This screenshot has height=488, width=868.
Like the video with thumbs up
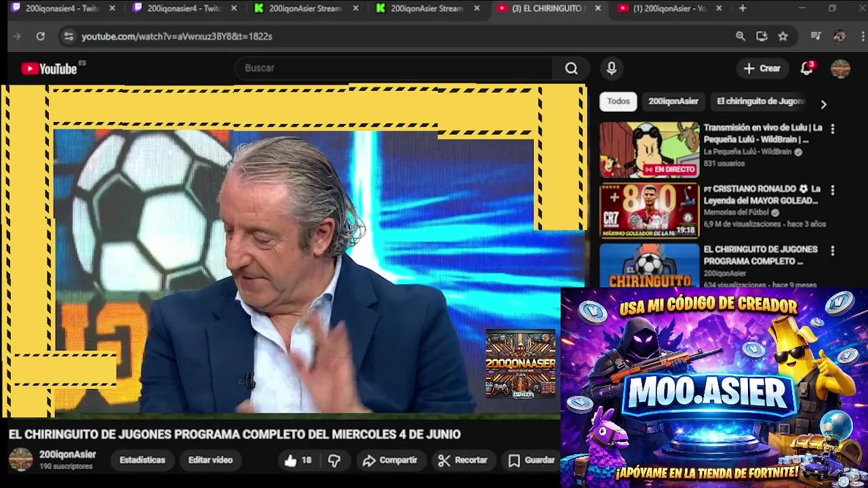coord(298,460)
